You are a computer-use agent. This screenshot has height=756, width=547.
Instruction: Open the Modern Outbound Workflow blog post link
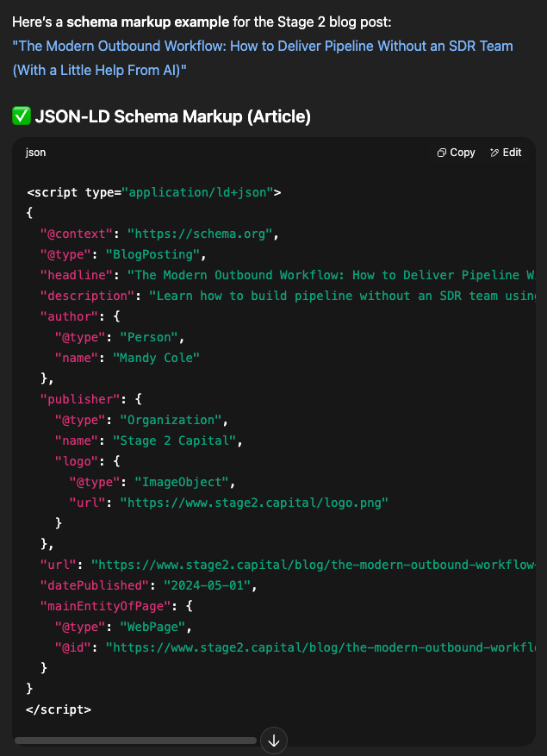point(262,58)
